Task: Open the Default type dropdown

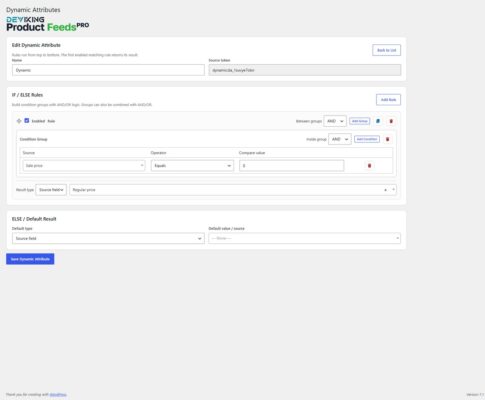Action: tap(108, 238)
